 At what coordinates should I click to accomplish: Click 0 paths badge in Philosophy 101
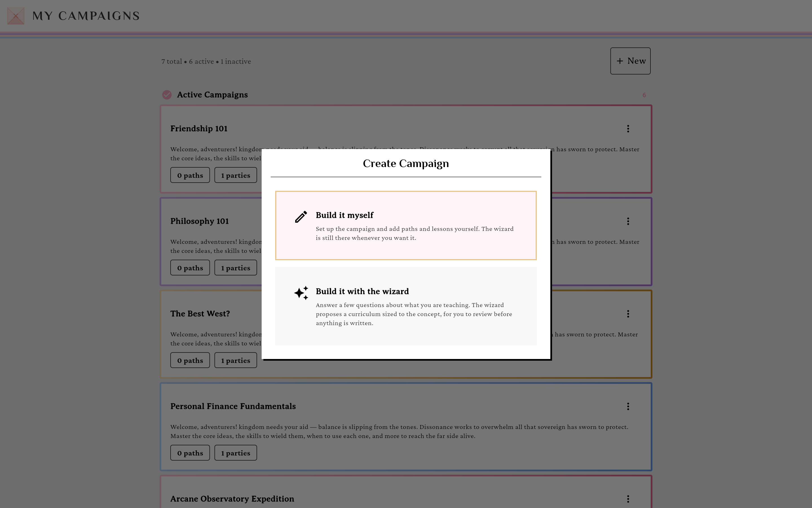[x=190, y=268]
